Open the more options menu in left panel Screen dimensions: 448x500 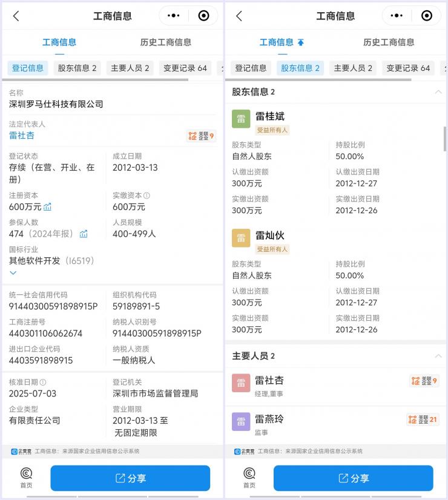click(174, 15)
